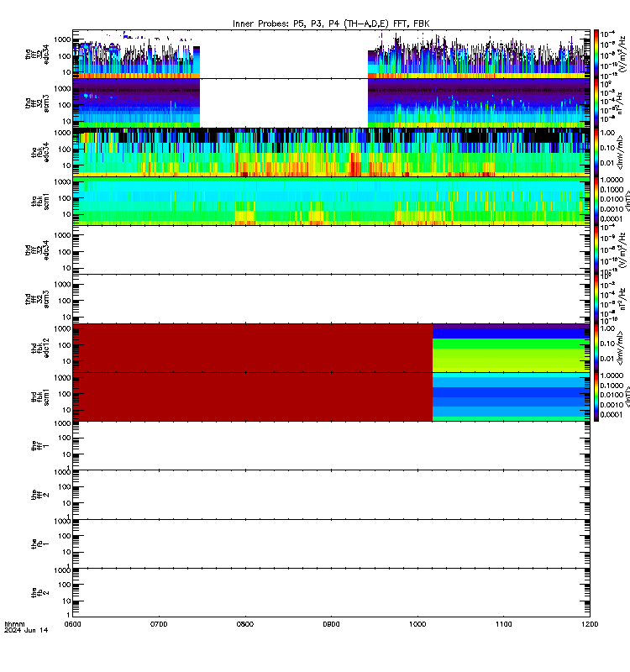This screenshot has width=630, height=672.
Task: Click the green-yellow bands in thd fbk edc12
Action: (x=511, y=354)
